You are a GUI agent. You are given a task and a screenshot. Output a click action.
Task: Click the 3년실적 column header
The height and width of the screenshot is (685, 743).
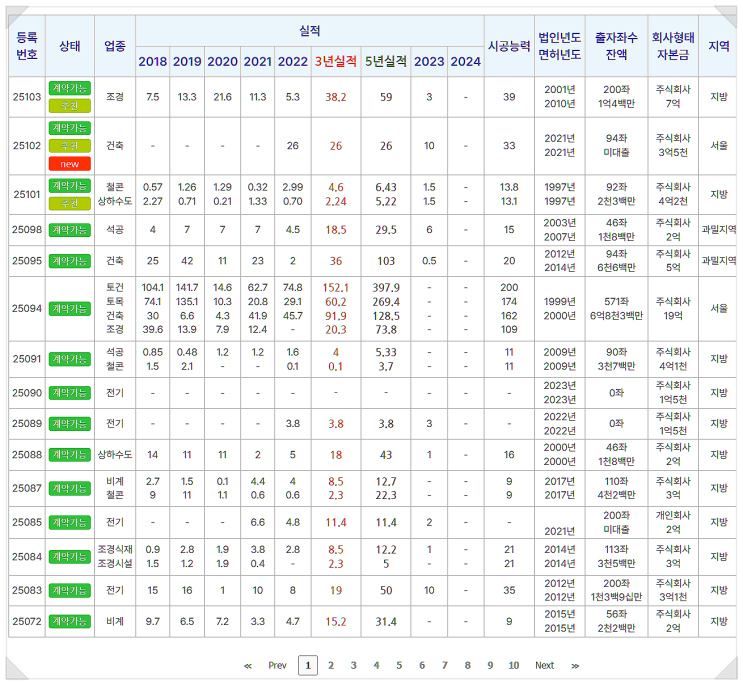point(335,62)
